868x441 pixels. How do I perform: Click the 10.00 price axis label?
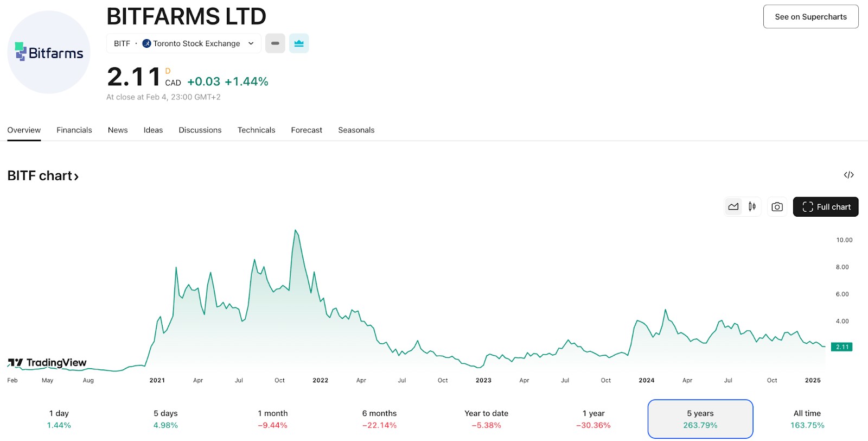(x=844, y=240)
